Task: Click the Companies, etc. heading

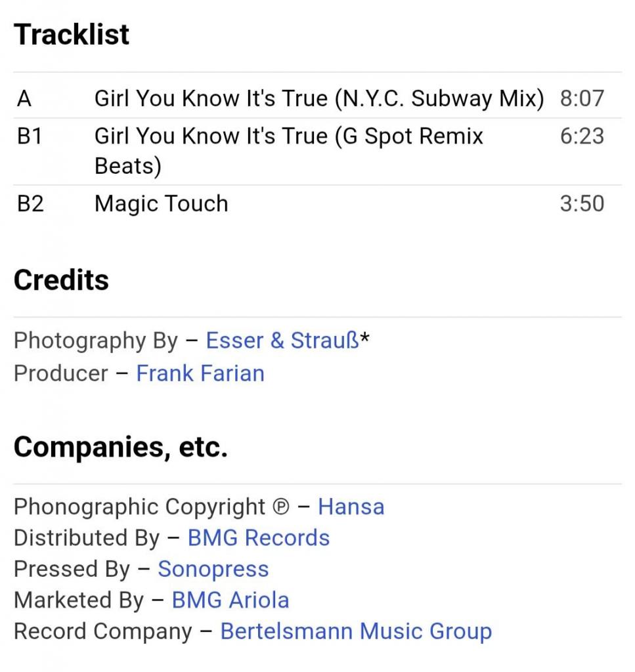Action: (x=120, y=448)
